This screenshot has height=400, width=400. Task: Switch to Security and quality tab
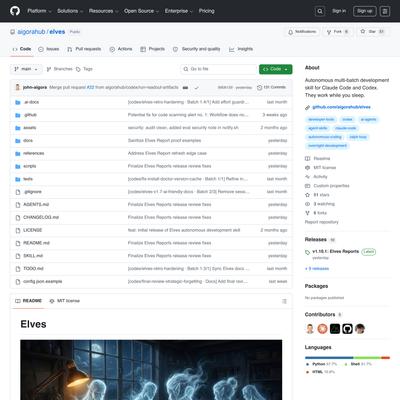197,49
